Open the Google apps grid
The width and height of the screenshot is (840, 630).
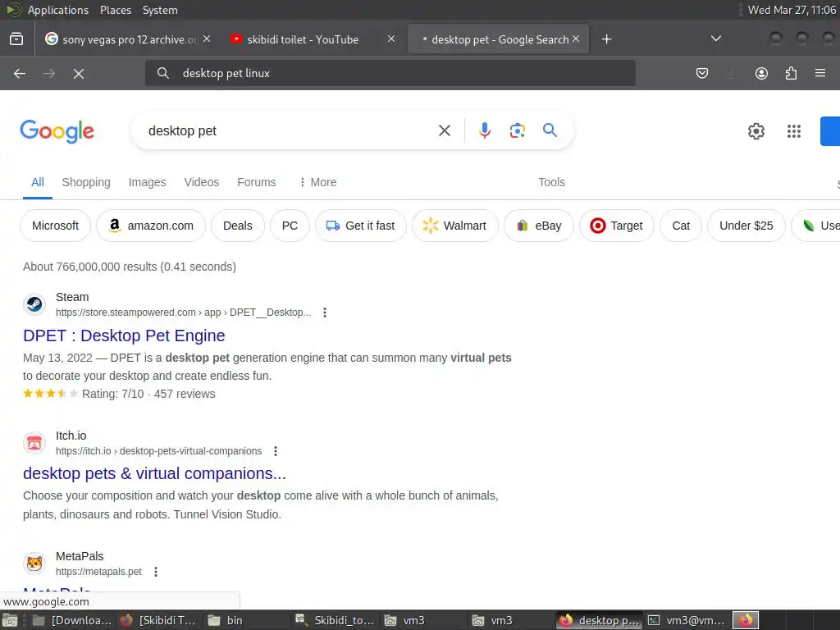coord(794,131)
